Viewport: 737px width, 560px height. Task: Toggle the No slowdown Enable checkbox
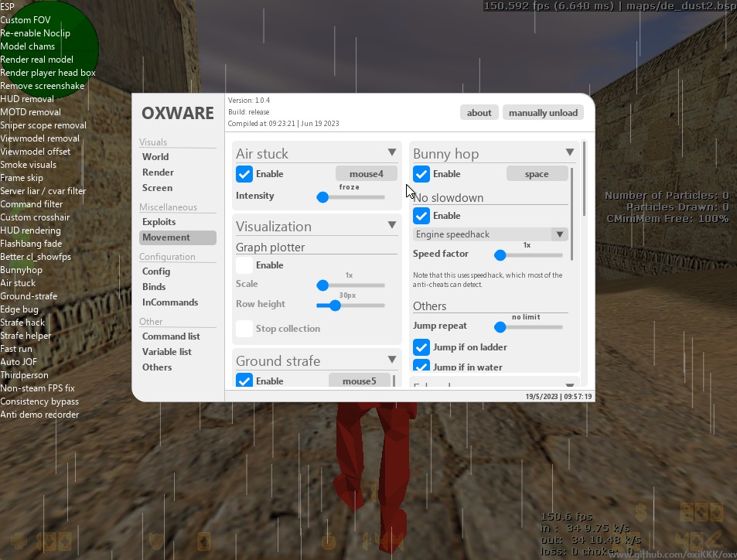coord(421,216)
